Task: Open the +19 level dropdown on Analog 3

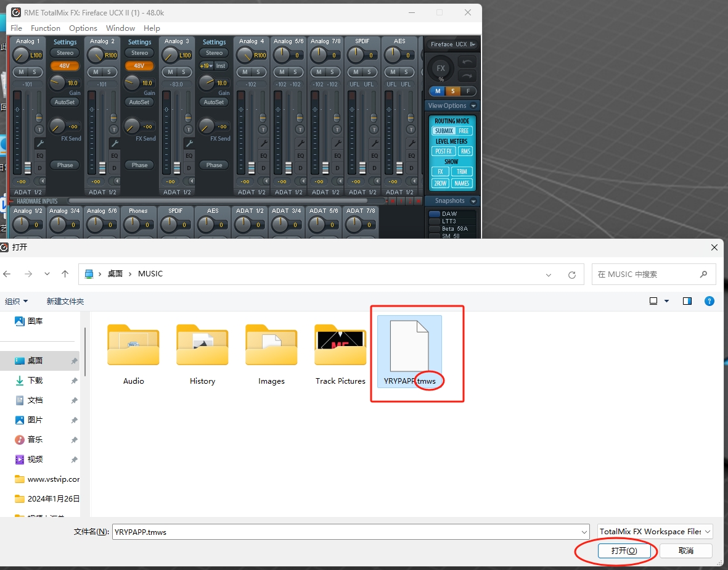Action: [206, 66]
